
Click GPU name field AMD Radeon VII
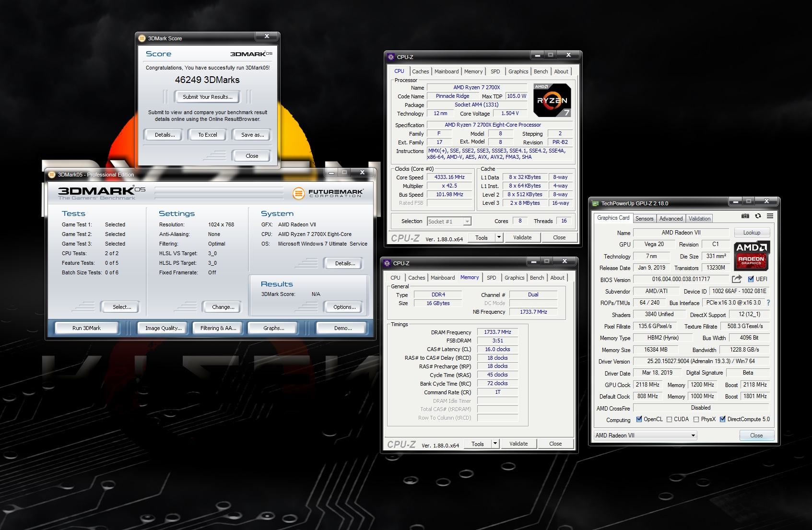pos(681,233)
